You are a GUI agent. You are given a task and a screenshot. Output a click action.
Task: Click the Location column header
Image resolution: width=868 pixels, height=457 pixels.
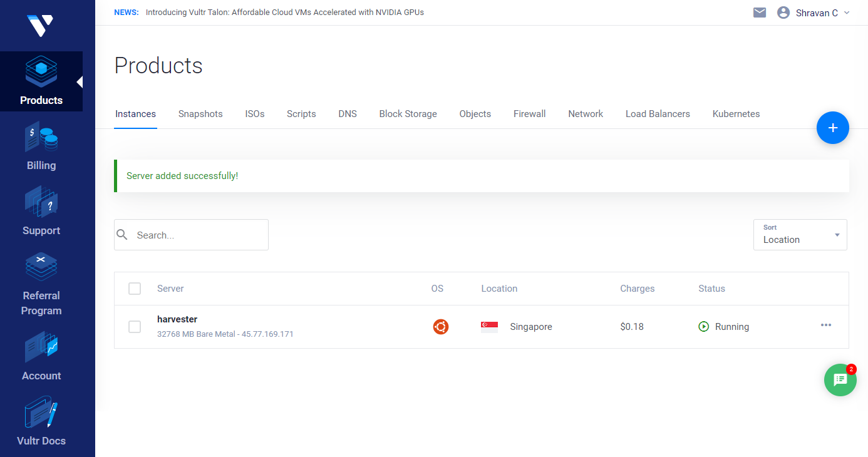(499, 289)
